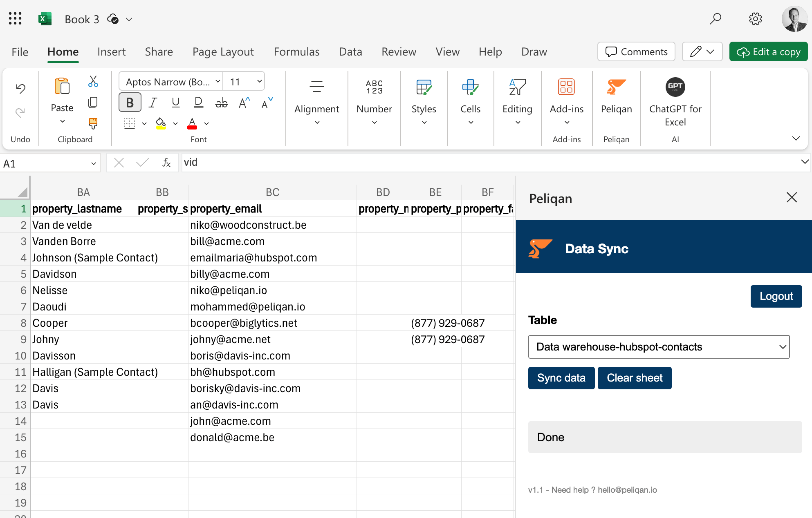Click the cloud saved status icon
This screenshot has width=812, height=518.
point(113,19)
